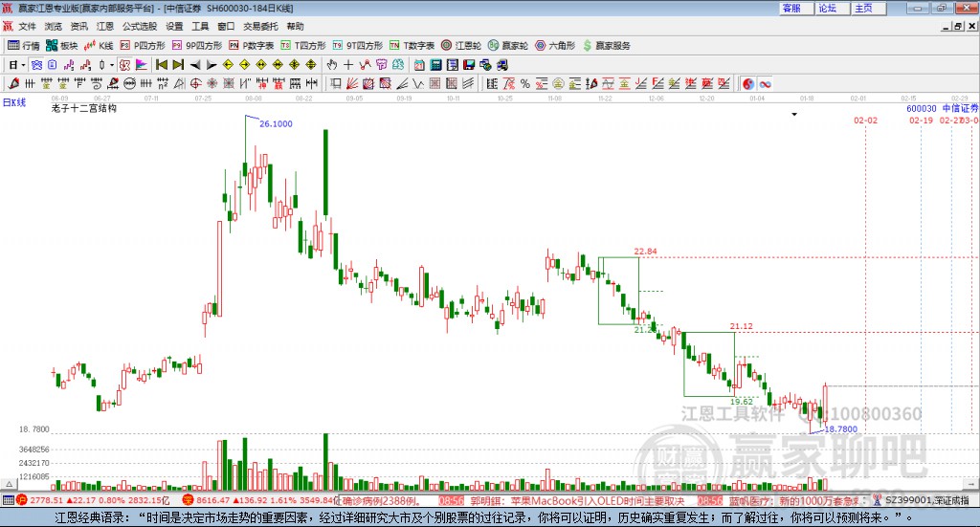This screenshot has width=980, height=527.
Task: Open the calendar icon in toolbar
Action: tap(419, 65)
